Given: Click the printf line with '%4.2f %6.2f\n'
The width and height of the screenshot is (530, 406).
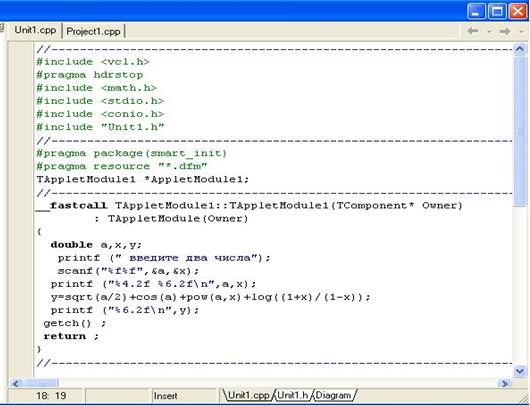Looking at the screenshot, I should click(x=153, y=284).
